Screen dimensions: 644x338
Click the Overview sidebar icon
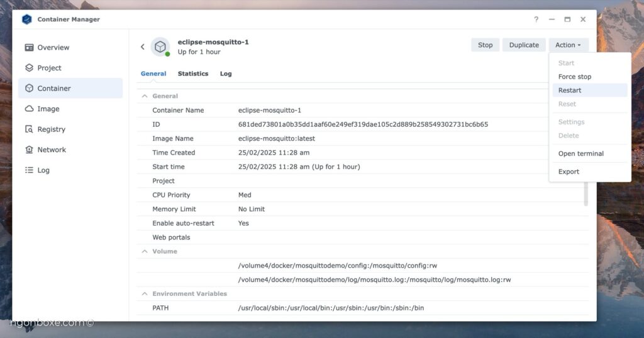point(29,48)
